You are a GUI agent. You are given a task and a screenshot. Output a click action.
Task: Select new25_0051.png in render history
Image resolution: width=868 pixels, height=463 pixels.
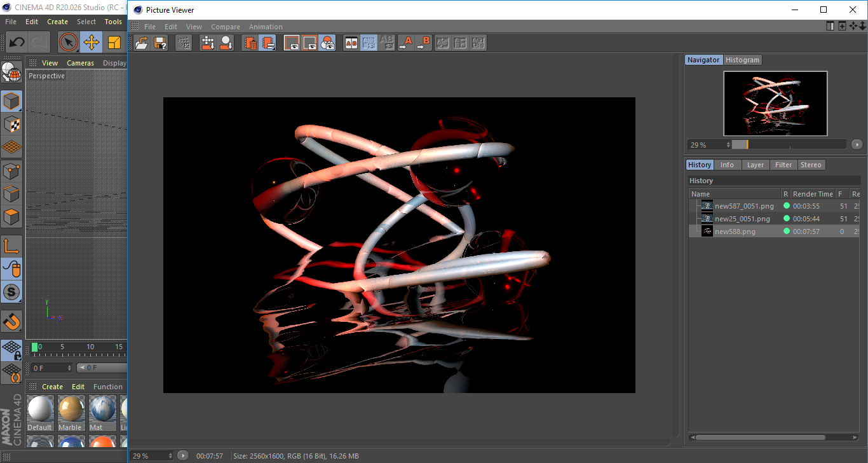pyautogui.click(x=742, y=219)
